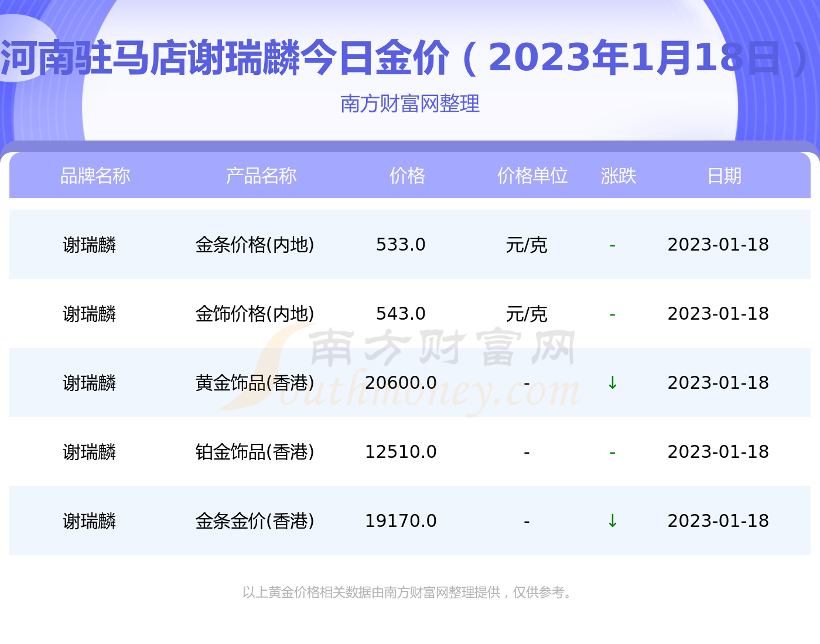
Task: Click the date in the 金条金价(香港) row
Action: tap(718, 521)
